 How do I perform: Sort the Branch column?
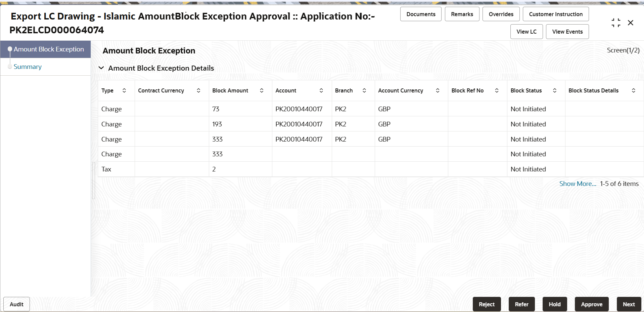[x=364, y=90]
